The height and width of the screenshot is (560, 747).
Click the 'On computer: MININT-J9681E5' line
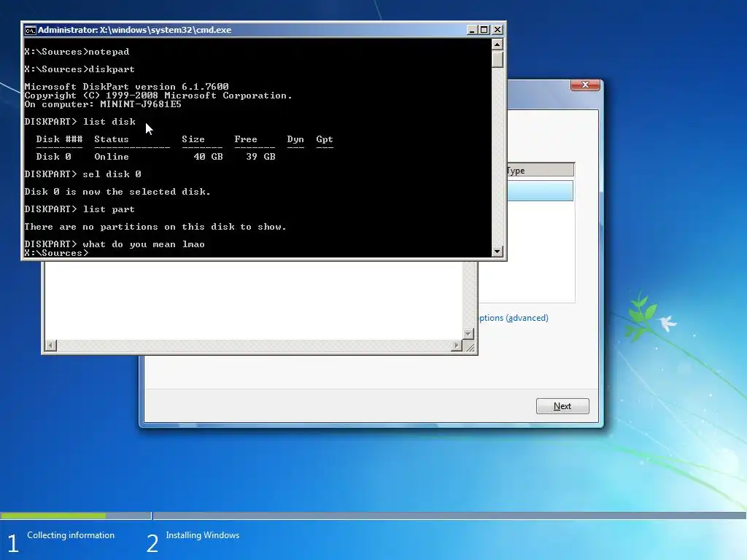[103, 104]
